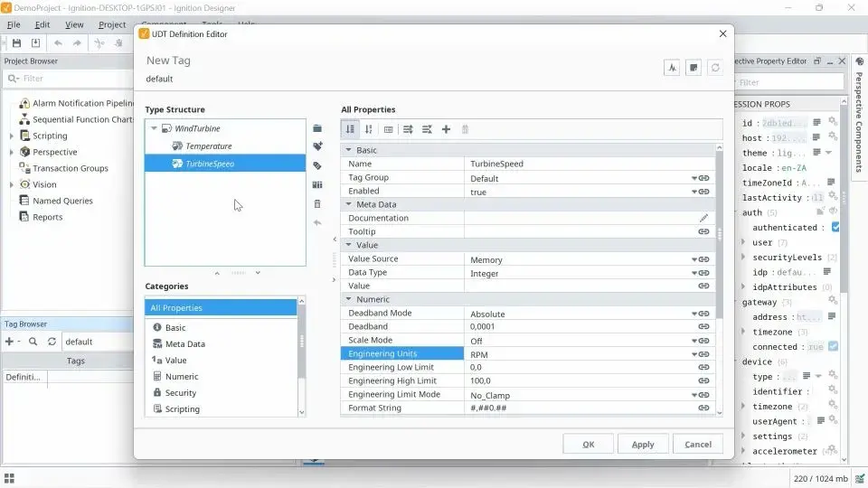Click trash delete icon beside Type Structure
868x488 pixels.
click(317, 203)
